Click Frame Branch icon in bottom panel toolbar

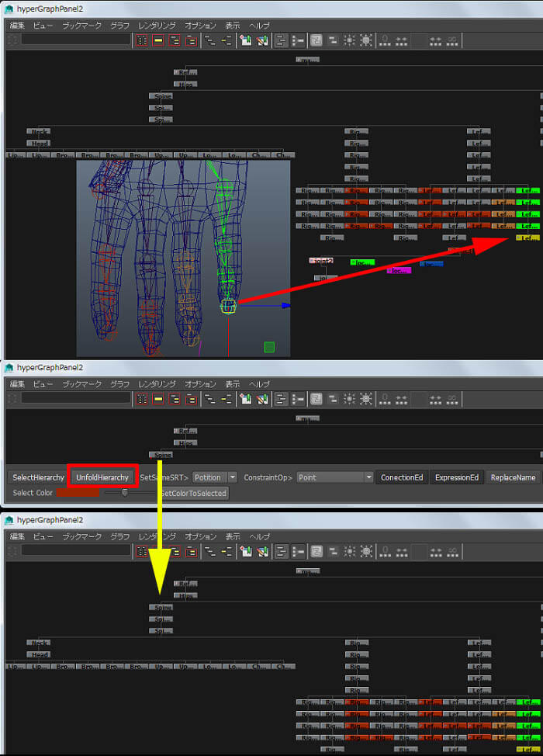192,552
